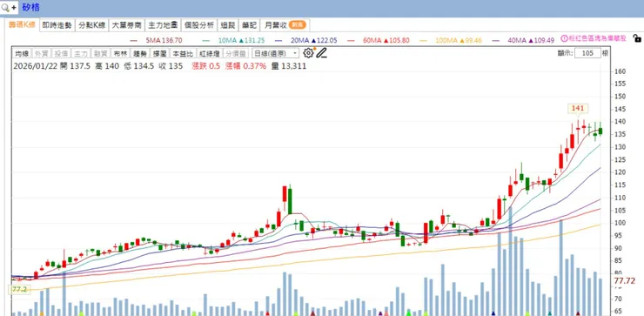
Task: Click the 開 137.5 open price
Action: pyautogui.click(x=75, y=66)
